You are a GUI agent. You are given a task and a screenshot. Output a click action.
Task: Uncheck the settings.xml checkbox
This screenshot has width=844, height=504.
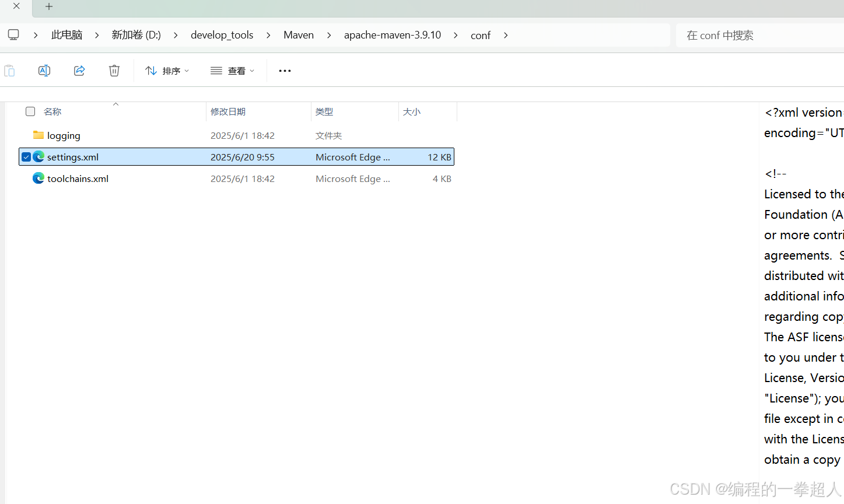tap(26, 157)
